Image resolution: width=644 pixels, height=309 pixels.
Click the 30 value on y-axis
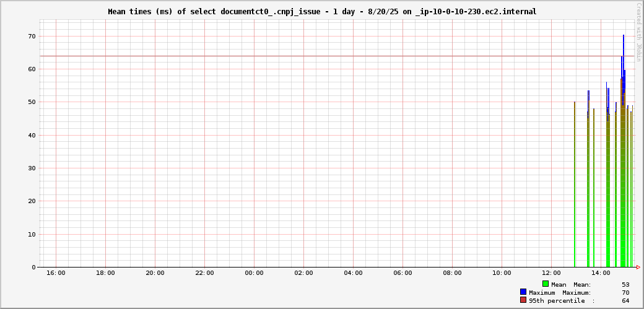pyautogui.click(x=32, y=168)
